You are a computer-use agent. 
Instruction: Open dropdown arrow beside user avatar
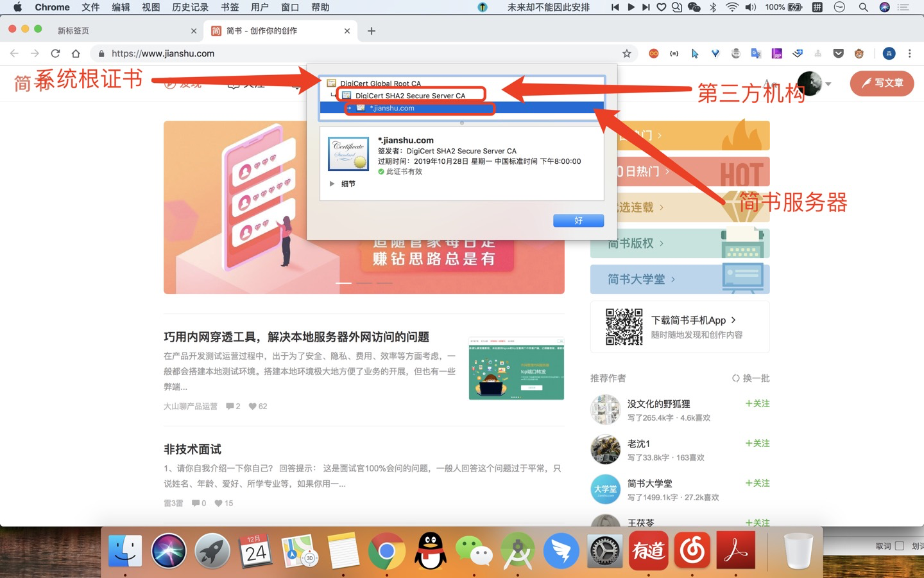click(828, 83)
